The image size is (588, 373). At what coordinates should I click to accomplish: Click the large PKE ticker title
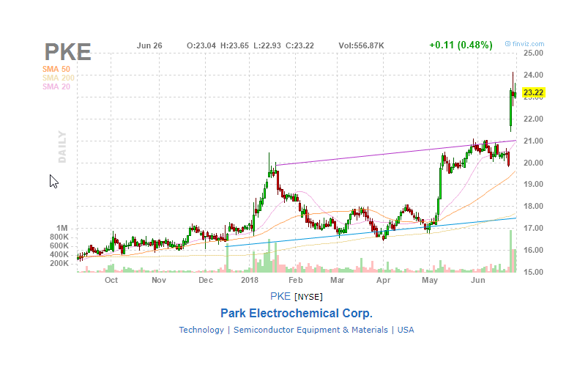pos(68,52)
